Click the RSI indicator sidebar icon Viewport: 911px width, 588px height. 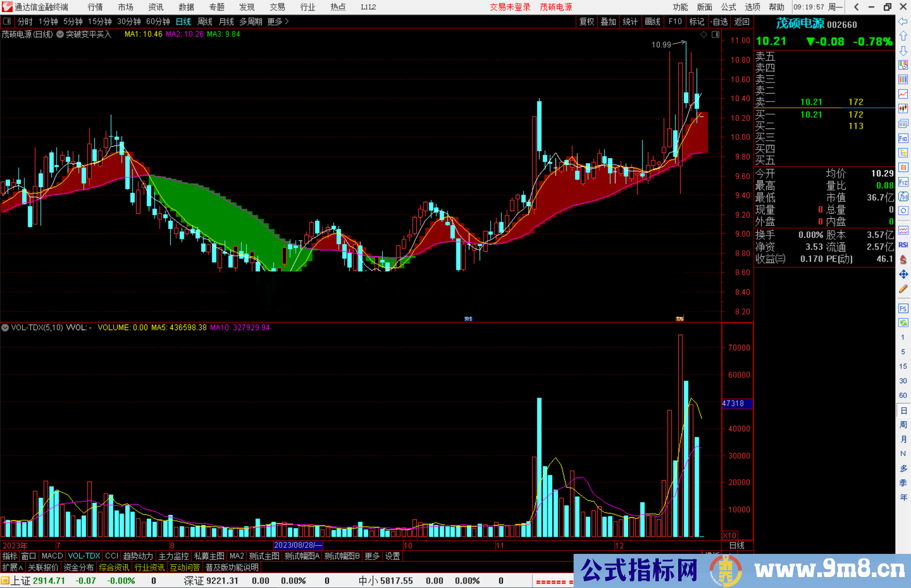[903, 245]
